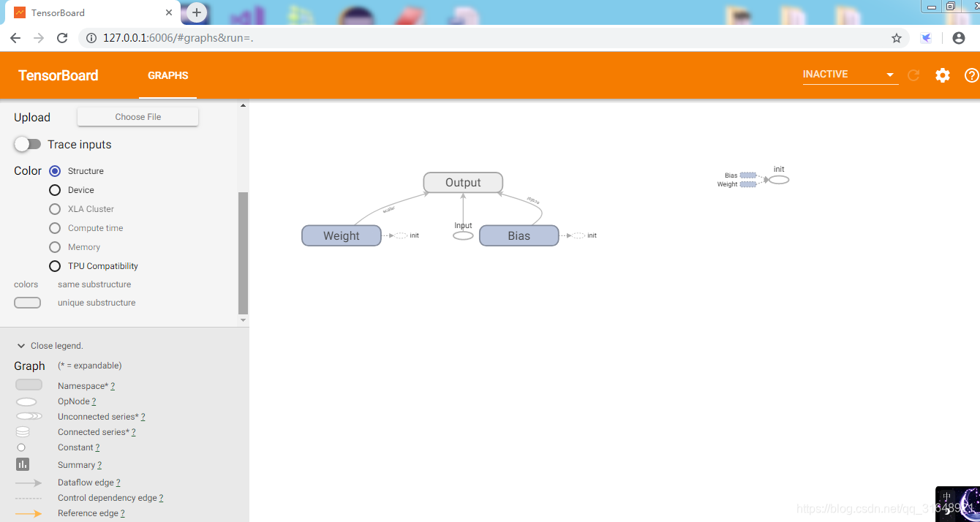Open TensorBoard settings gear
Viewport: 980px width, 522px height.
pyautogui.click(x=943, y=75)
